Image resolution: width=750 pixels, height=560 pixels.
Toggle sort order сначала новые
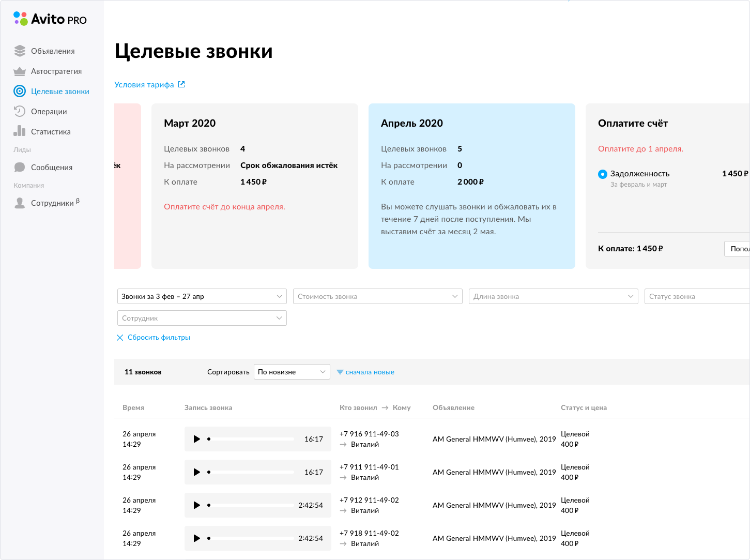point(365,372)
